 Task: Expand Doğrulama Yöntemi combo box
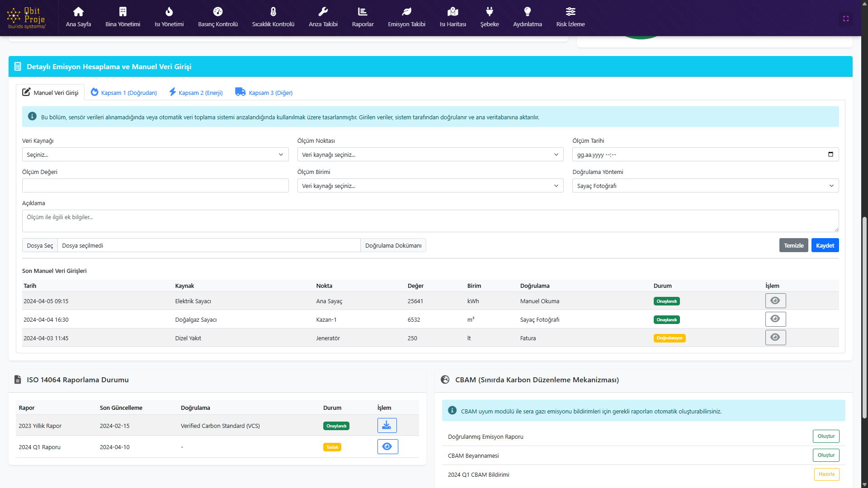[705, 186]
